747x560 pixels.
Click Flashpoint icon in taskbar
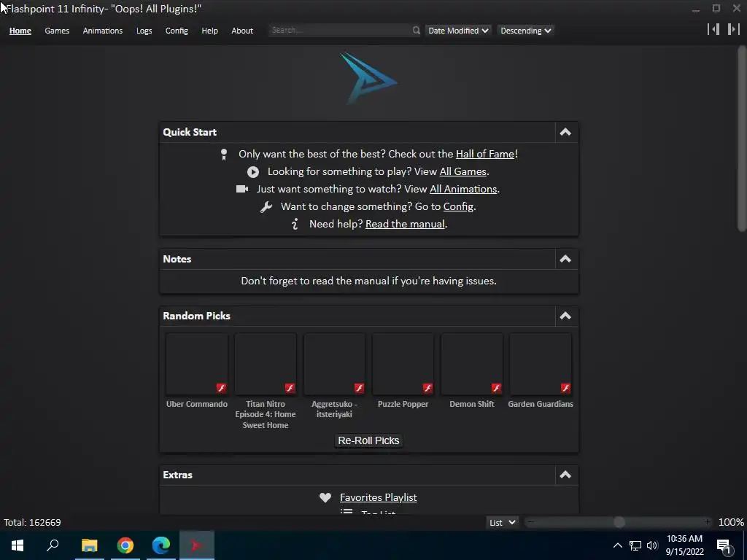[197, 545]
